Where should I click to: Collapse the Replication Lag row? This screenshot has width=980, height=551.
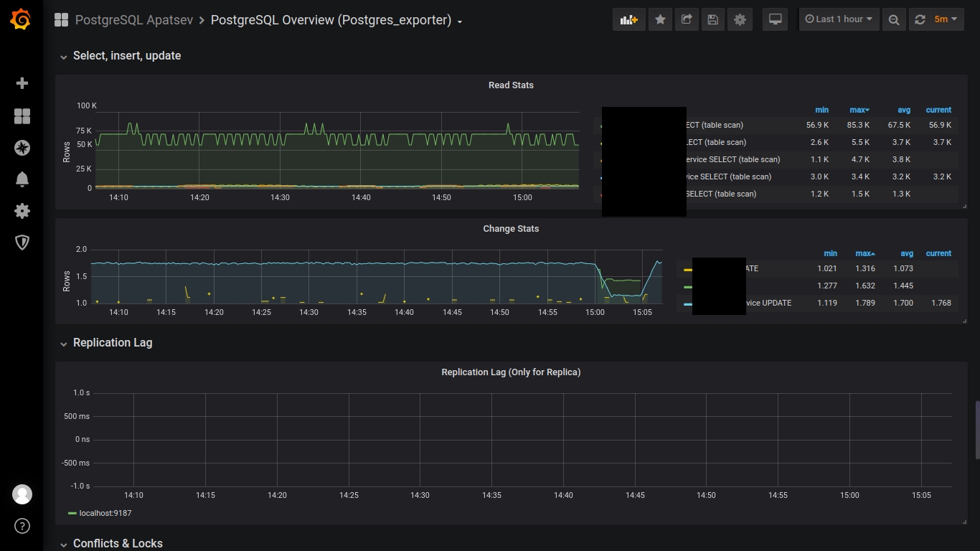[112, 343]
